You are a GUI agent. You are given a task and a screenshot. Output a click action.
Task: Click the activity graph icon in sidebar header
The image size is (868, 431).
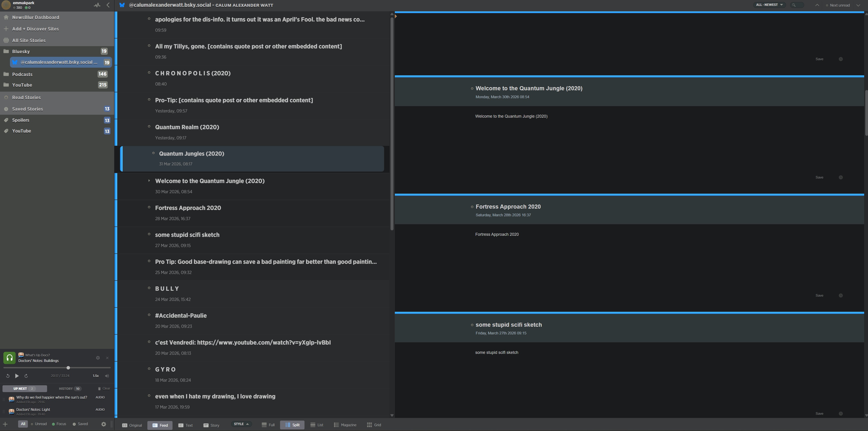point(97,5)
